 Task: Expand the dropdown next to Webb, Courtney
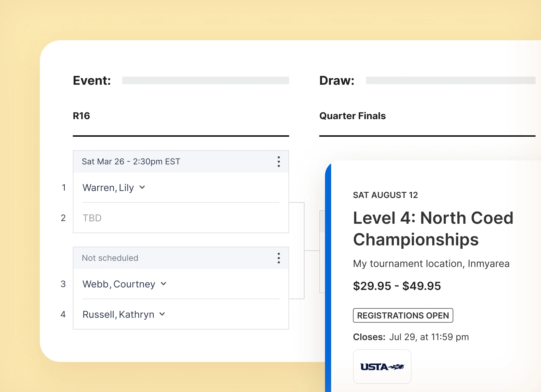pyautogui.click(x=163, y=284)
